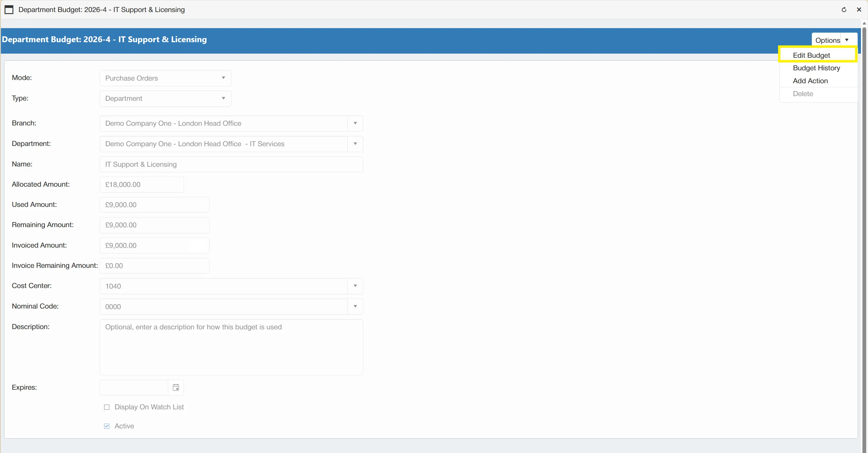Click the Name input field

pos(231,164)
